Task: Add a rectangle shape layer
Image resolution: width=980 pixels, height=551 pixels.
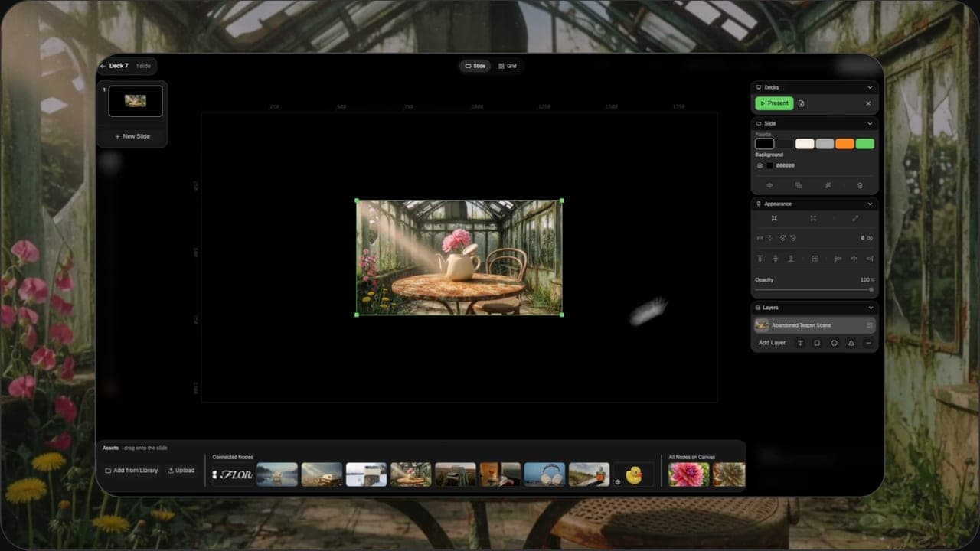Action: [817, 344]
